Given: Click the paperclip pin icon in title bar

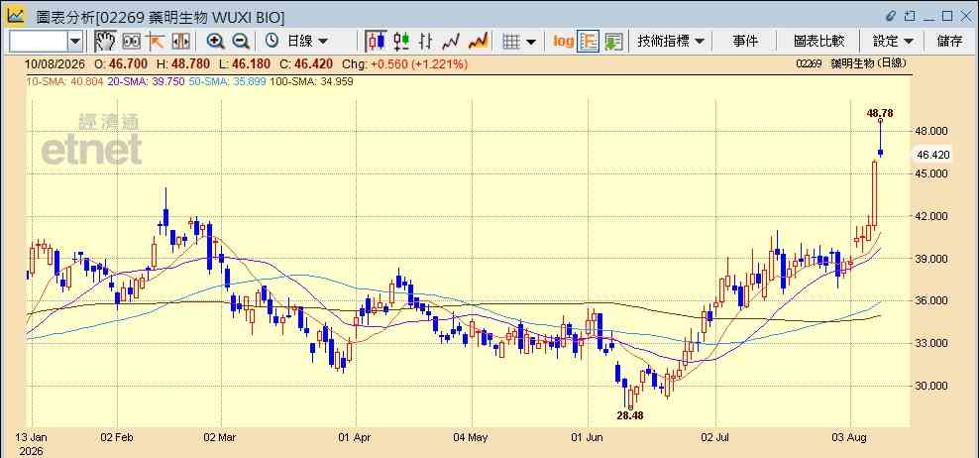Looking at the screenshot, I should coord(891,15).
